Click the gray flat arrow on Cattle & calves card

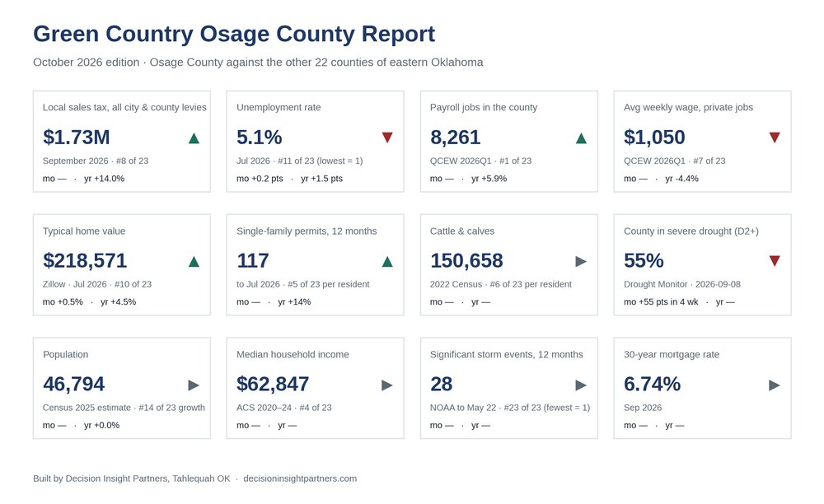pyautogui.click(x=581, y=261)
